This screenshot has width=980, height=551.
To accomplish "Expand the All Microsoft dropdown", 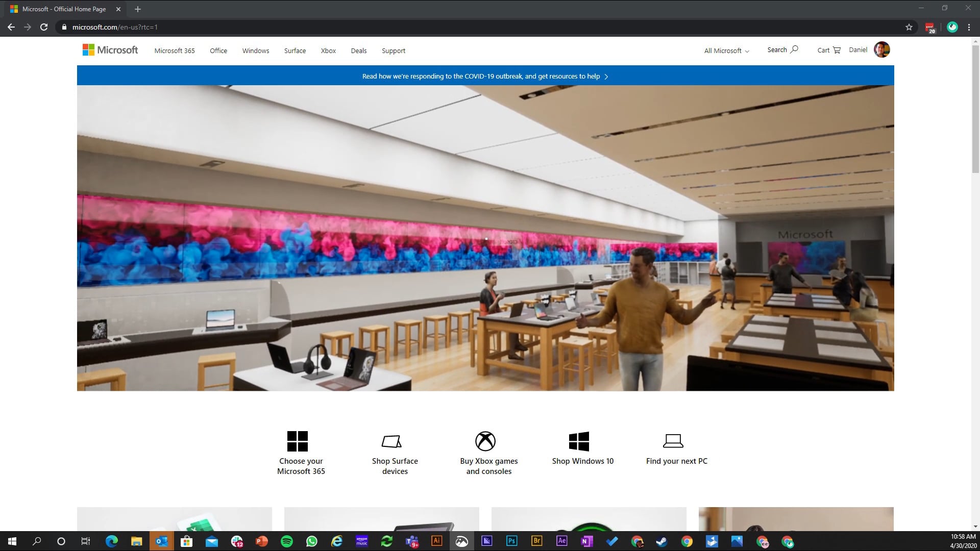I will [x=727, y=51].
